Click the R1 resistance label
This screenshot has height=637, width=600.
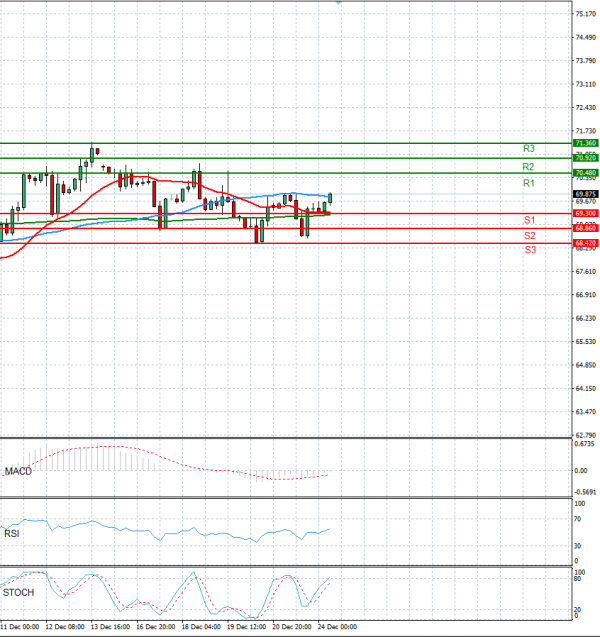[x=528, y=185]
